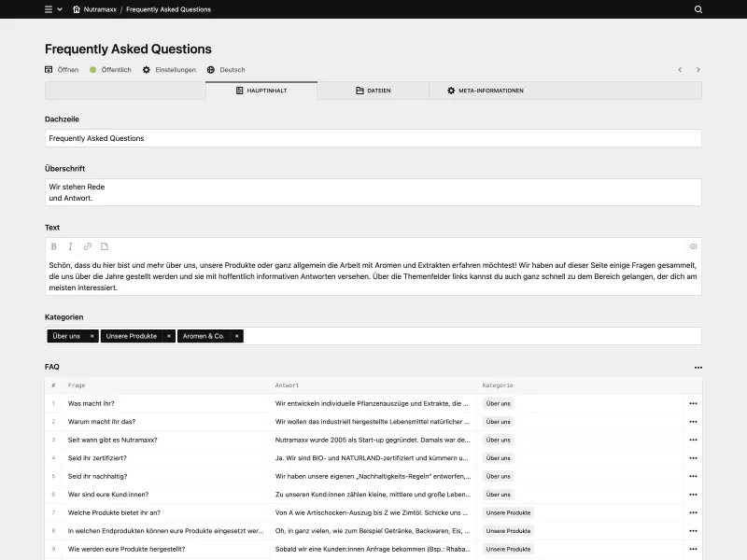Remove the Über uns category tag

coord(91,336)
